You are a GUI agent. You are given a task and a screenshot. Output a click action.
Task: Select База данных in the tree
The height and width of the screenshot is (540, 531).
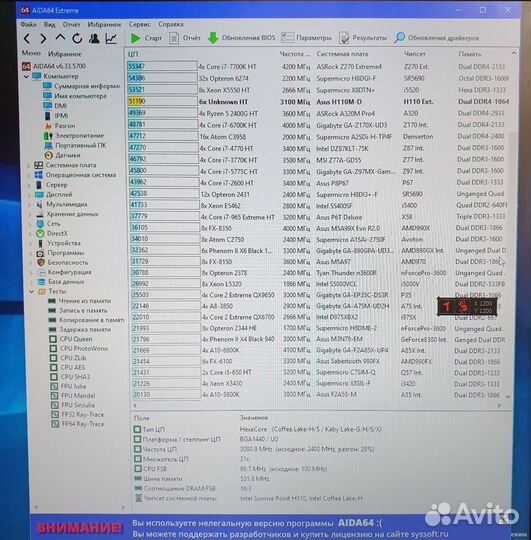click(x=61, y=282)
